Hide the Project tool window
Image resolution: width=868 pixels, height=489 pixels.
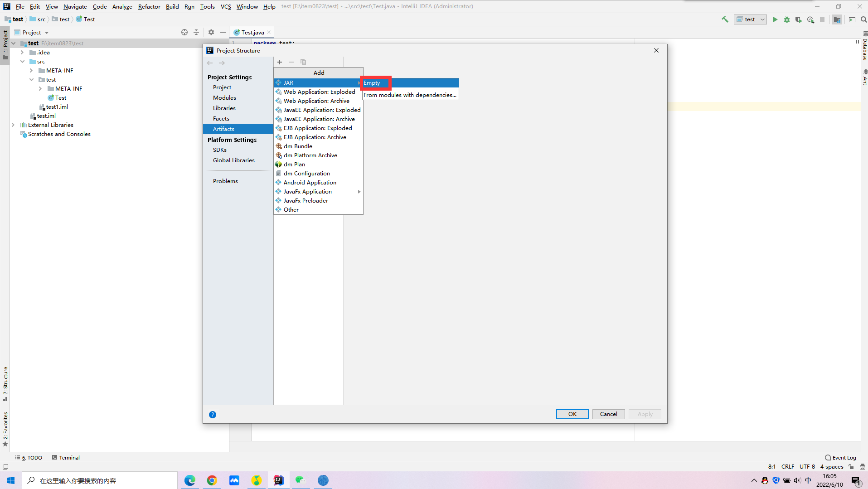(223, 32)
